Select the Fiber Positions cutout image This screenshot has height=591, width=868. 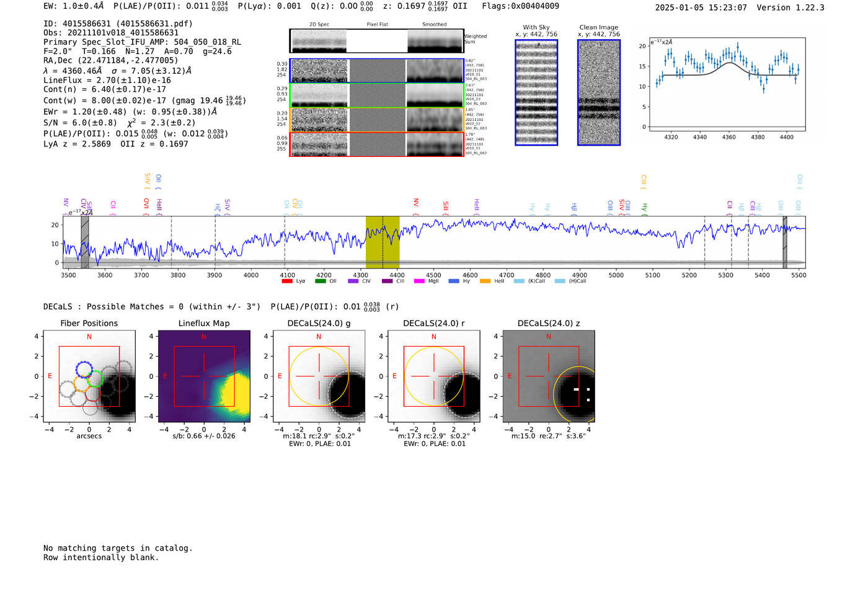(x=89, y=376)
